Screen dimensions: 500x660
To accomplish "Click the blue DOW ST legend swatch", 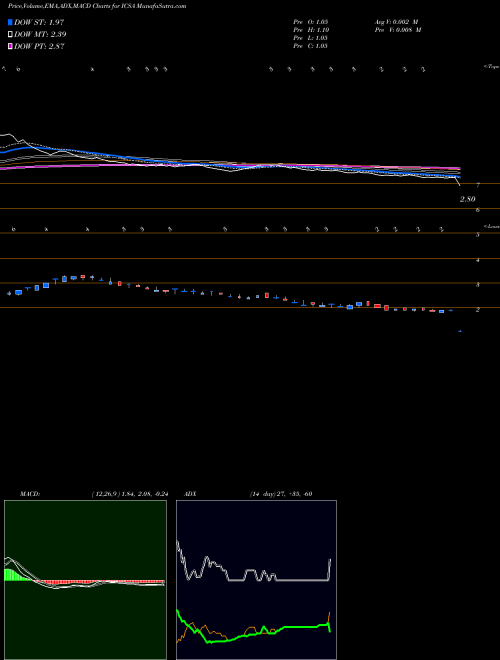I will point(10,22).
